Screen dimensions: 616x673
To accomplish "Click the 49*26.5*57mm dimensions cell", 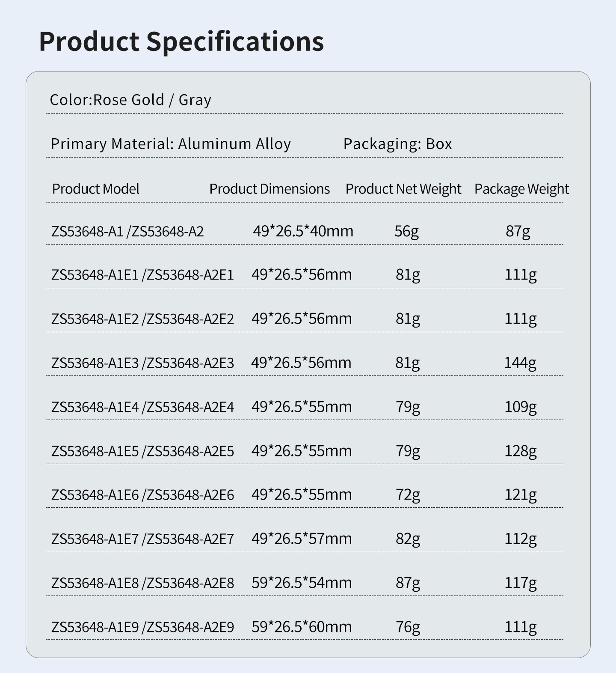I will coord(302,539).
